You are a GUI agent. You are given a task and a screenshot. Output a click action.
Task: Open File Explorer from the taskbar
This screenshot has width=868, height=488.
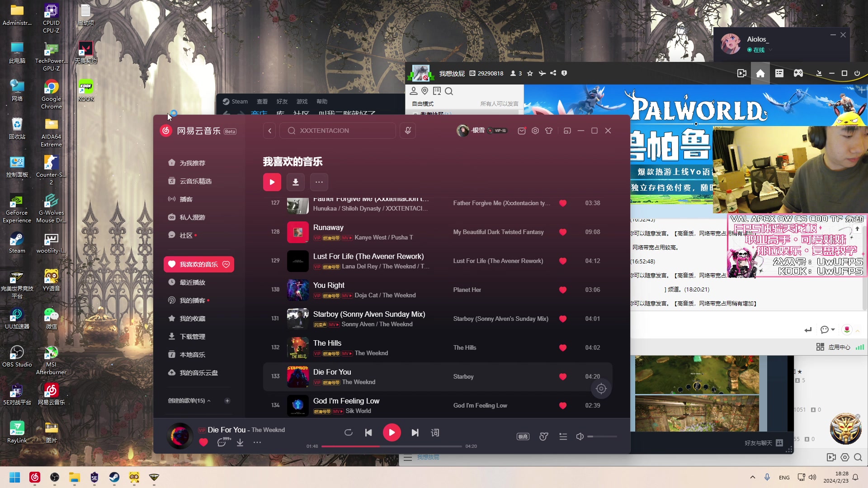tap(75, 477)
